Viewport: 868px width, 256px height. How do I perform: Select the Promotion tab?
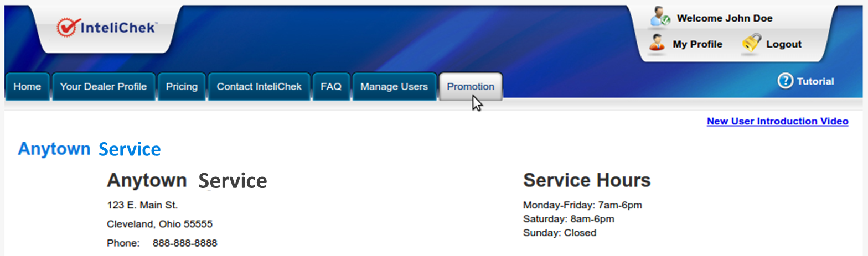[x=471, y=87]
